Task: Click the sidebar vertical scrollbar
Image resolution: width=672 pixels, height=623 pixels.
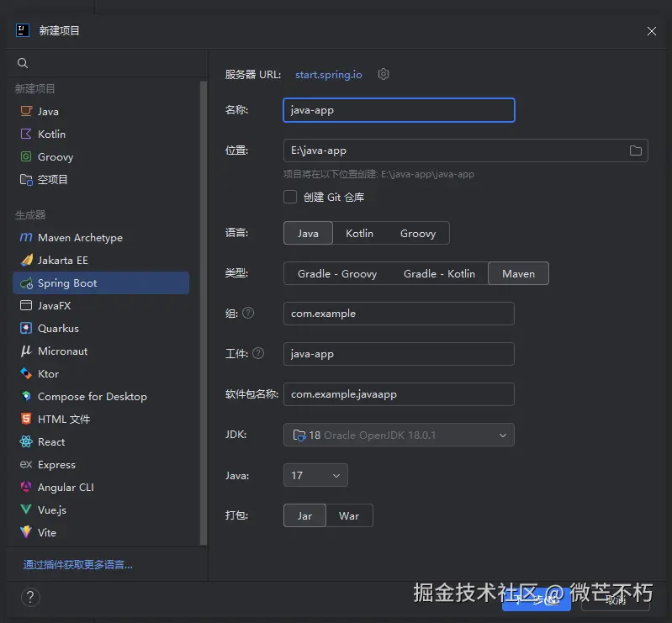Action: (x=204, y=314)
